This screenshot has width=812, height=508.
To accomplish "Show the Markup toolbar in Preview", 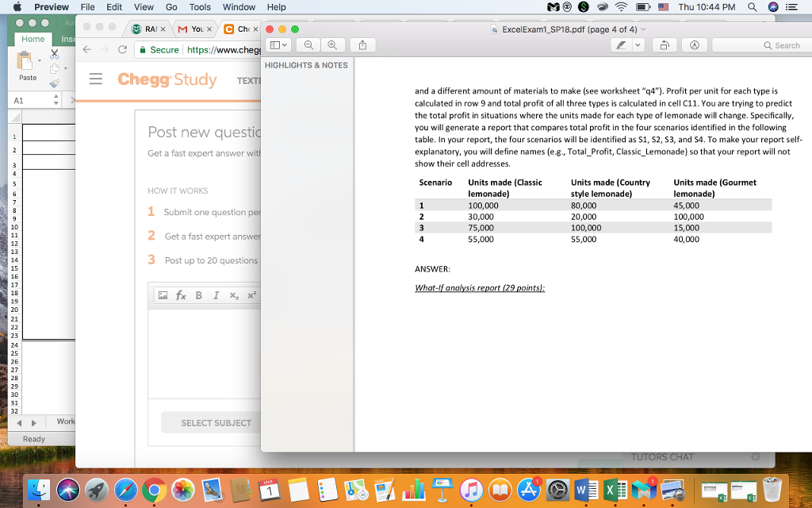I will (694, 45).
